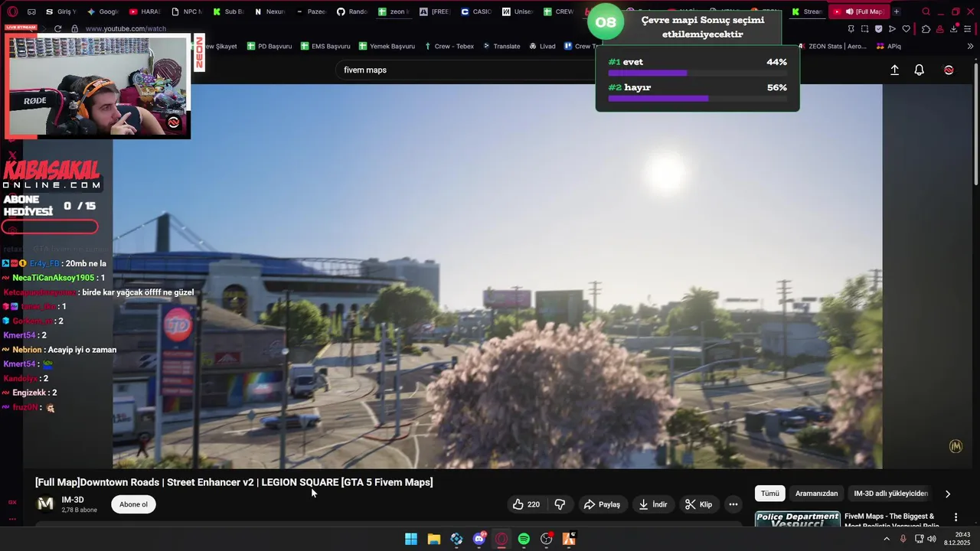Select the Tümü filter chip
Screen dimensions: 980x551
tap(769, 494)
